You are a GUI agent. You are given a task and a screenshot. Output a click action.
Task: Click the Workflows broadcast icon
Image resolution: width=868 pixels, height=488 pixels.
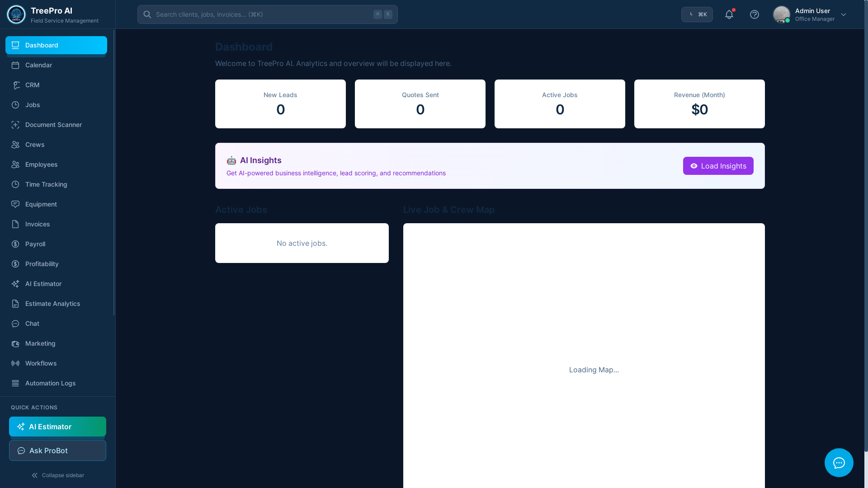(x=15, y=363)
